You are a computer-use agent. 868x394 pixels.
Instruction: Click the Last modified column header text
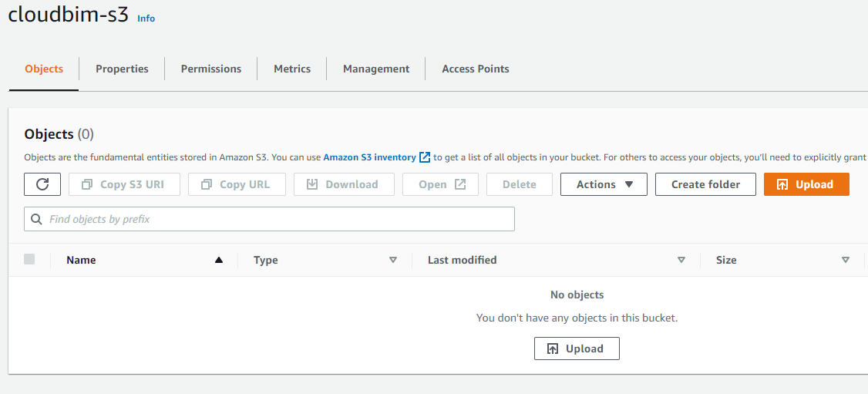[x=463, y=260]
